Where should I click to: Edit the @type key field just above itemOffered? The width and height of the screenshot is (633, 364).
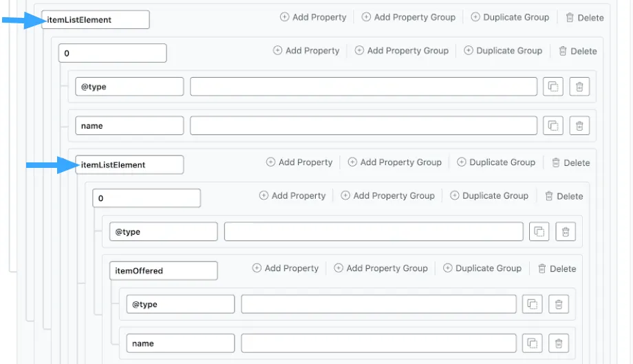[164, 232]
